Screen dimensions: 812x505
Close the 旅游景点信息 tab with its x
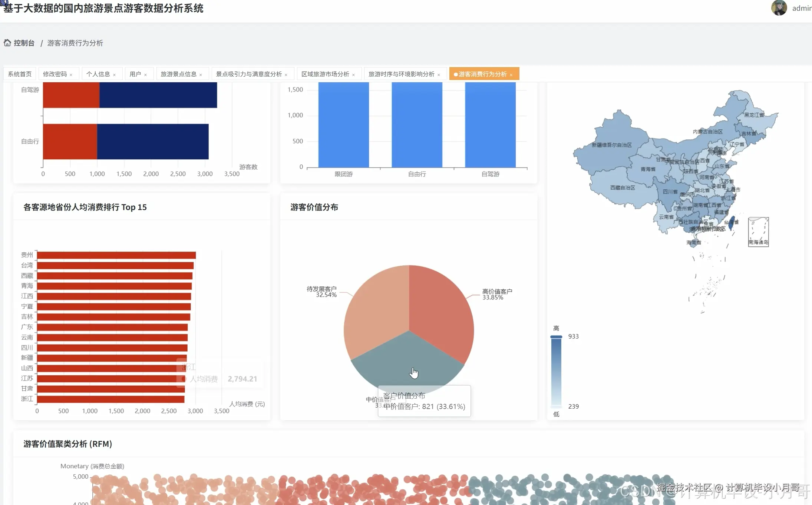click(201, 75)
